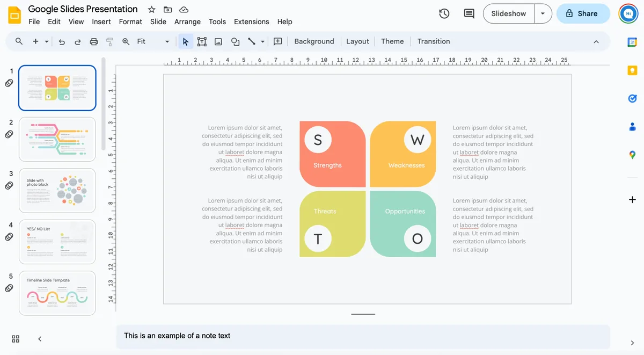Select the line tool
This screenshot has width=644, height=355.
click(251, 41)
